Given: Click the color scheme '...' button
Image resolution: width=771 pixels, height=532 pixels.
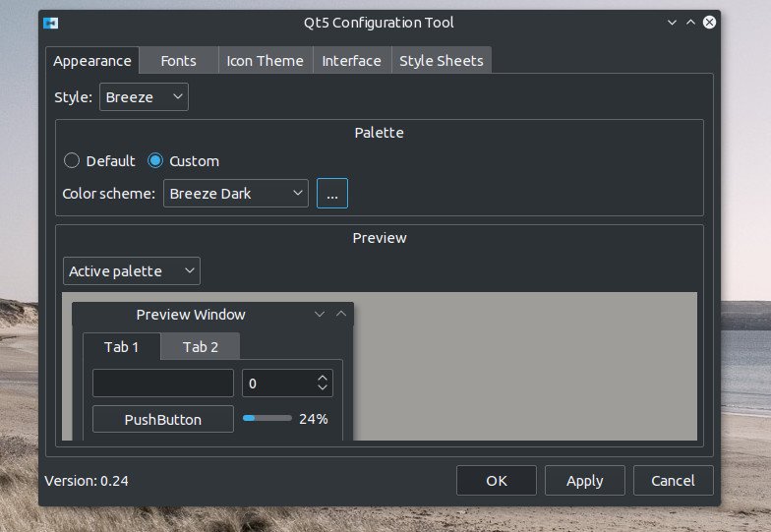Looking at the screenshot, I should [332, 193].
